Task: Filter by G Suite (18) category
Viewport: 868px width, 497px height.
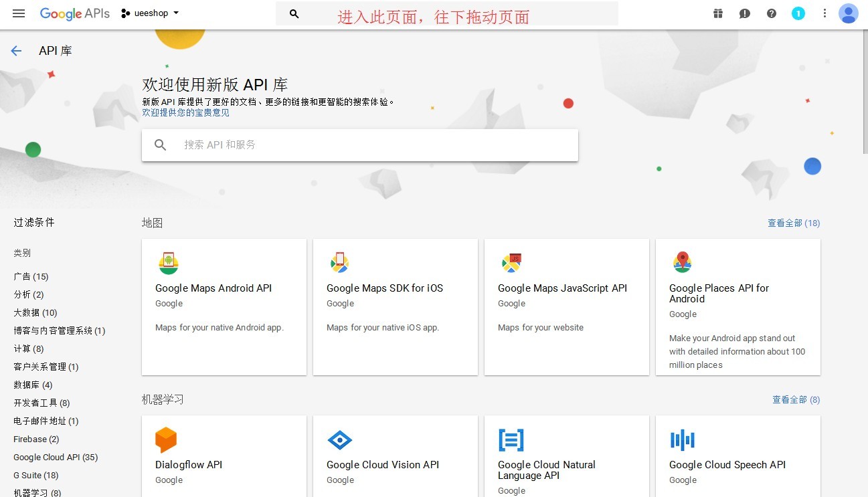Action: click(x=36, y=475)
